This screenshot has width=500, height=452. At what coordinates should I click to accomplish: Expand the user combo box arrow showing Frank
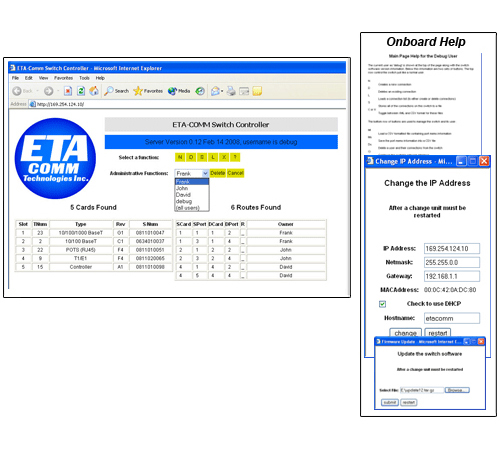(205, 173)
